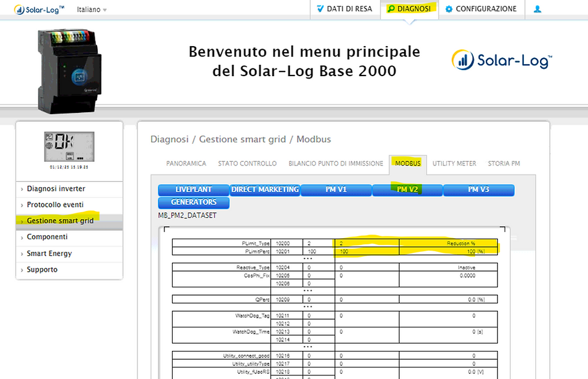Expand the Smart Energy chevron

point(22,254)
